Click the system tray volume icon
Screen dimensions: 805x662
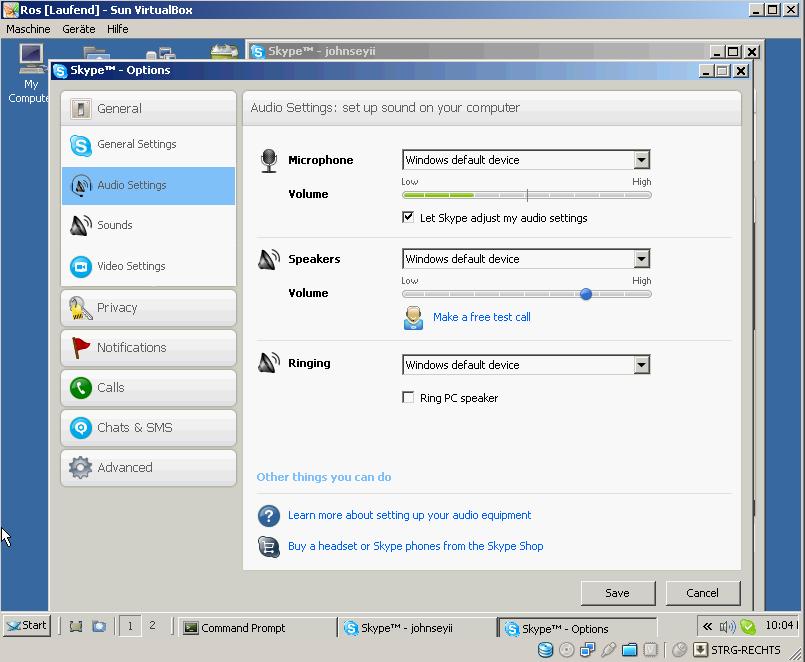coord(727,628)
